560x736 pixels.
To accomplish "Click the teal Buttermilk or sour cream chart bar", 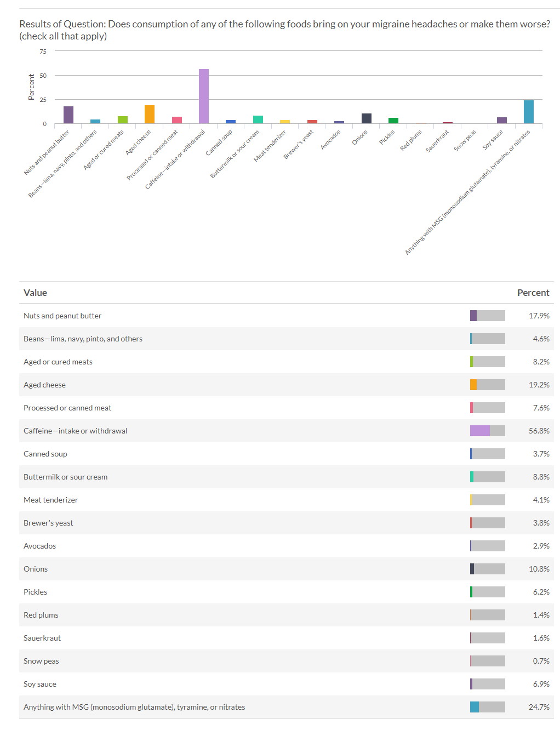I will point(258,119).
